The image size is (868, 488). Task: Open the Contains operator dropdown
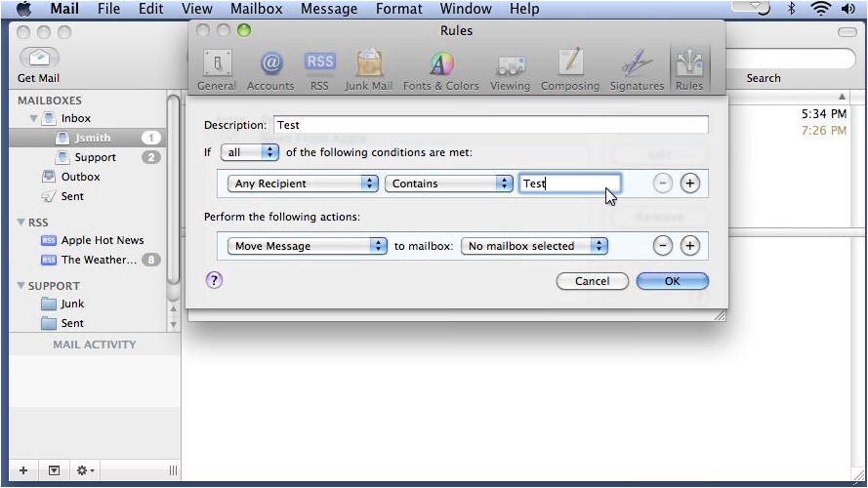(449, 183)
